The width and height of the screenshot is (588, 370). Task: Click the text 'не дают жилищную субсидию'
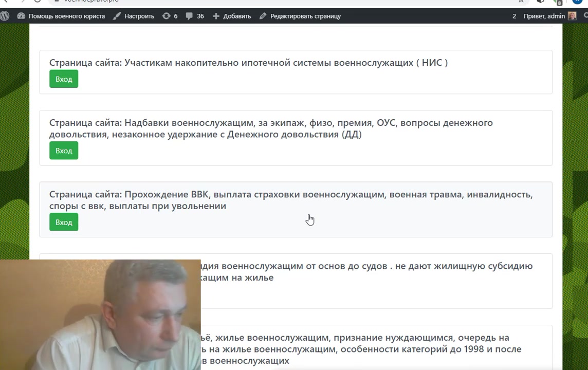pyautogui.click(x=464, y=266)
